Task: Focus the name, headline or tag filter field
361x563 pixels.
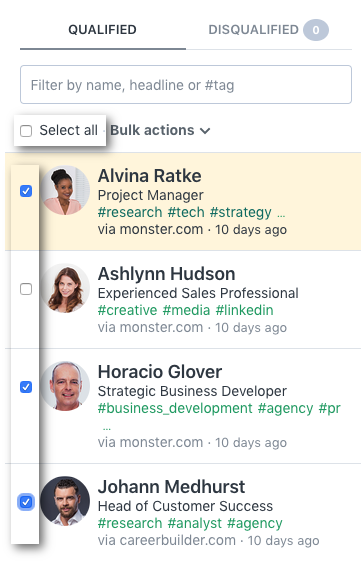Action: click(186, 85)
